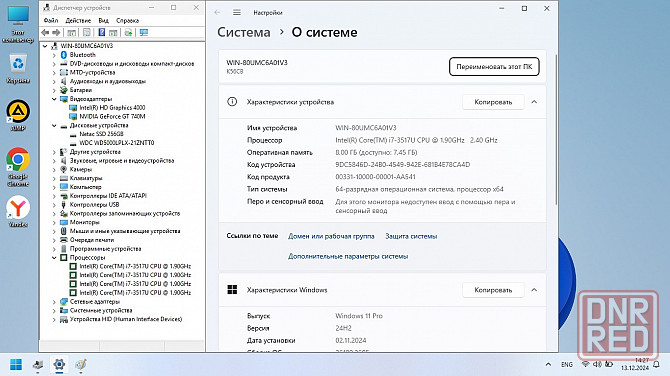The width and height of the screenshot is (670, 376).
Task: Expand the Мониторы node
Action: coord(54,222)
